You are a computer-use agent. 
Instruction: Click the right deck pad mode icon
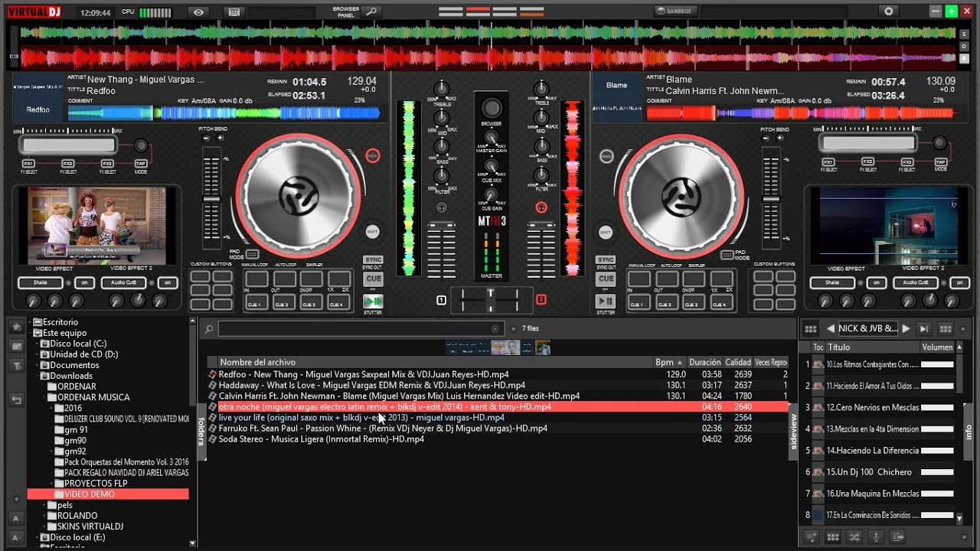727,254
